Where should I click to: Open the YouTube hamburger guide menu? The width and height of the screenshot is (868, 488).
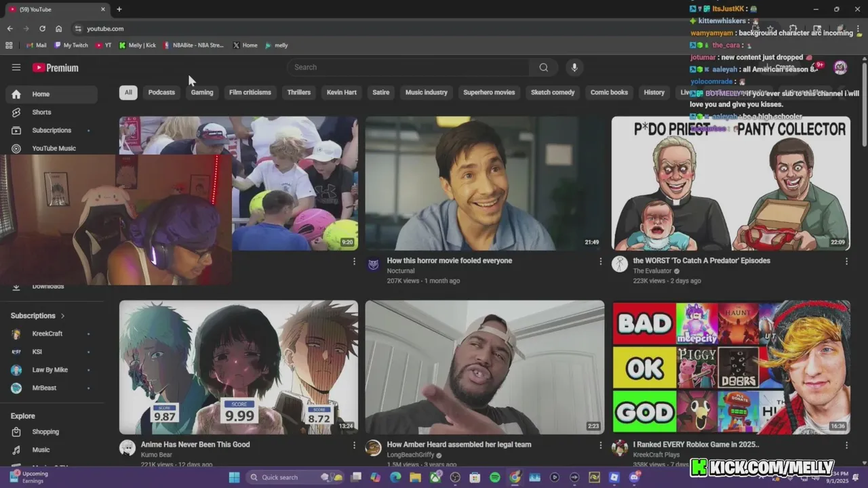(x=16, y=67)
